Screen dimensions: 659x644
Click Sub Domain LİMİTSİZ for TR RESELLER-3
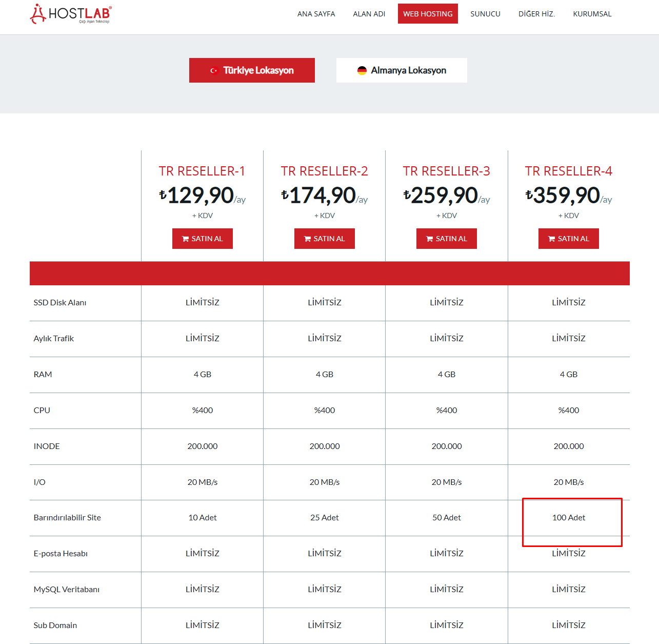tap(447, 626)
